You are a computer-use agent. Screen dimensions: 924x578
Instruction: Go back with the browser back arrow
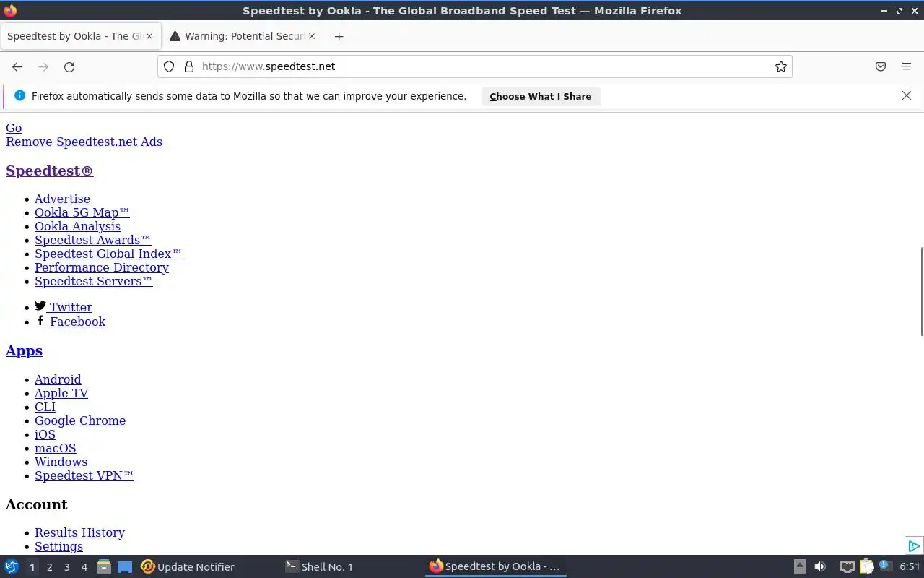tap(17, 66)
